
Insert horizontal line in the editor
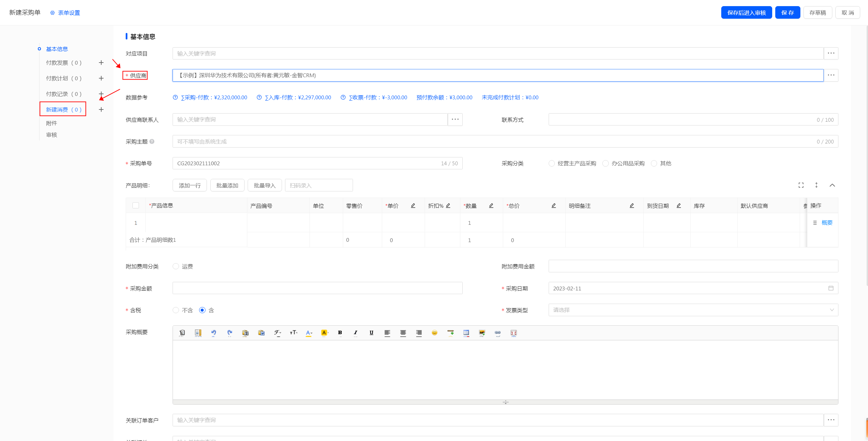click(450, 333)
